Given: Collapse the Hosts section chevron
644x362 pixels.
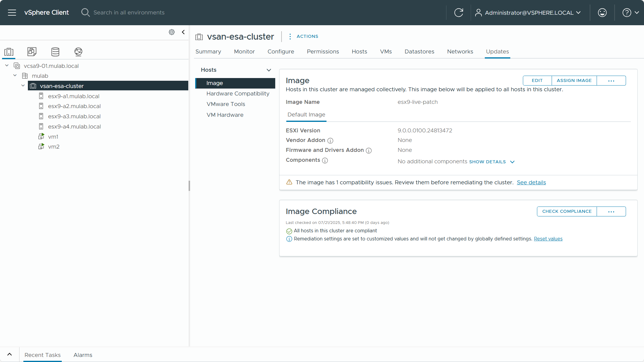Looking at the screenshot, I should [x=269, y=70].
